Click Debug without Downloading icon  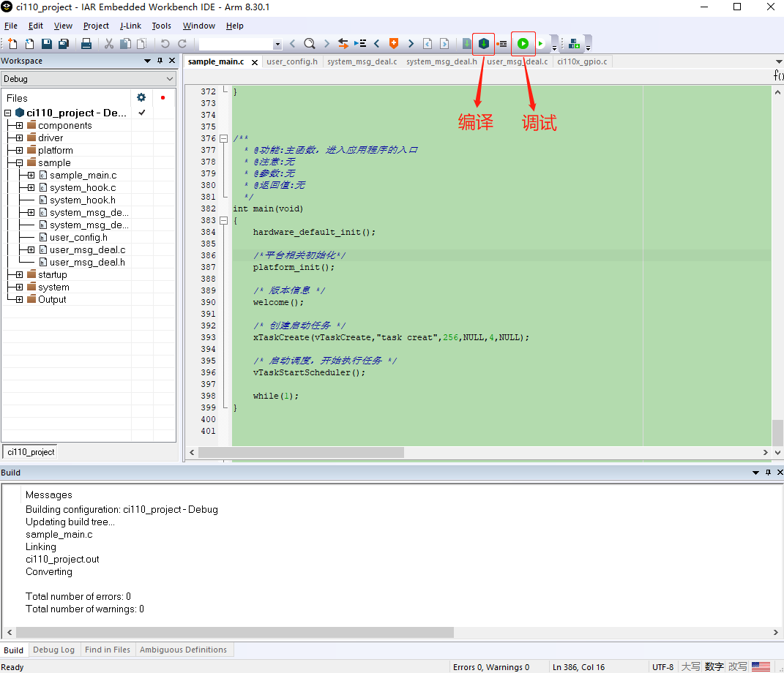[x=540, y=44]
